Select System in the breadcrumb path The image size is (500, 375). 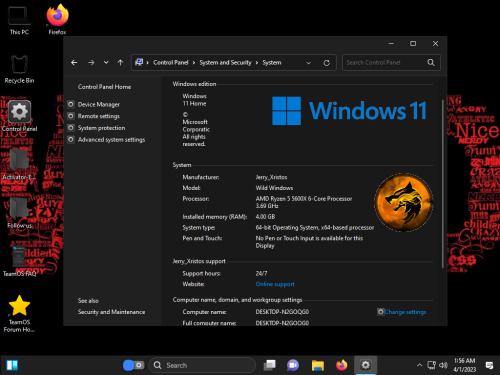click(272, 63)
